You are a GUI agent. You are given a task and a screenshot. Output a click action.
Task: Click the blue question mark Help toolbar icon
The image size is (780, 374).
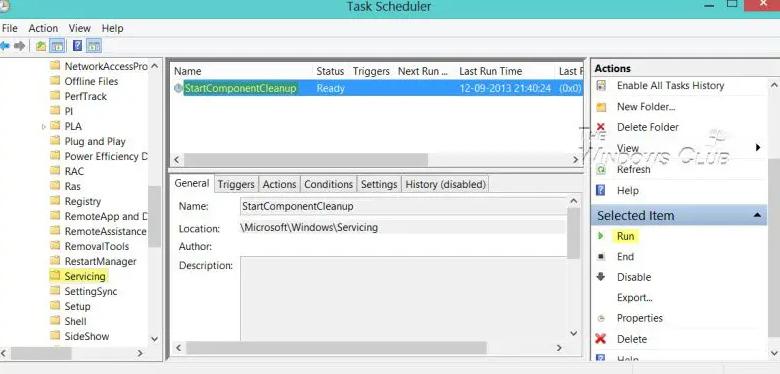pos(77,46)
